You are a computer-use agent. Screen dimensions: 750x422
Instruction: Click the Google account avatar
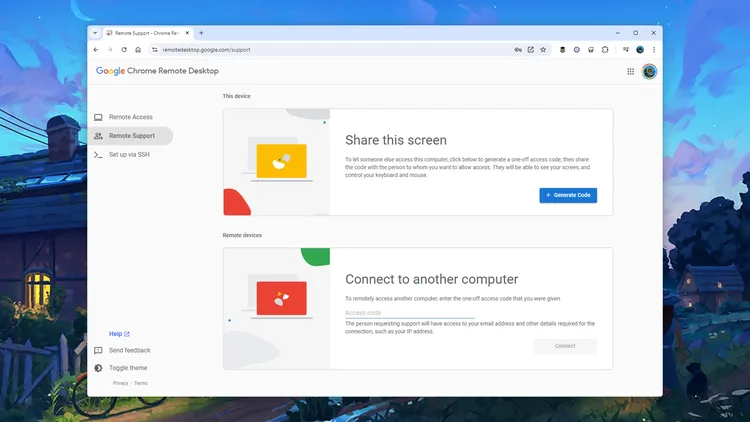649,71
